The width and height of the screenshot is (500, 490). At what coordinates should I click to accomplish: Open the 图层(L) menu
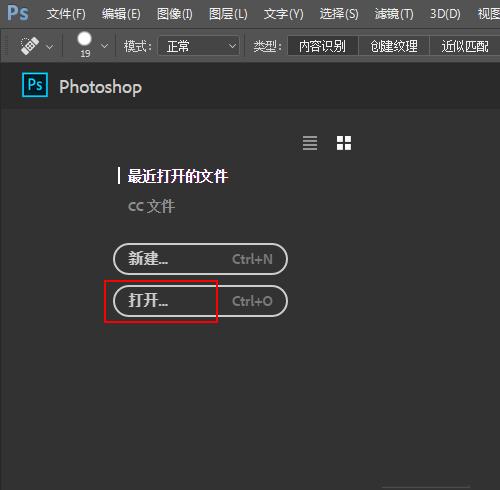point(228,14)
